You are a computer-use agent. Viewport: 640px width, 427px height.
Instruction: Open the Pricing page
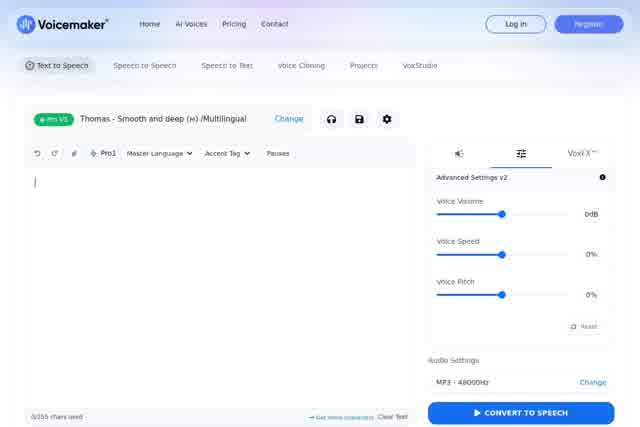(x=234, y=24)
